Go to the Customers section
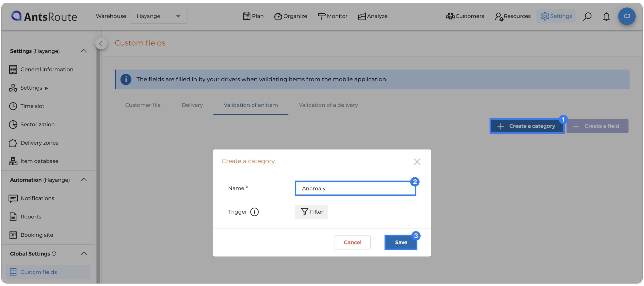644x286 pixels. (465, 16)
